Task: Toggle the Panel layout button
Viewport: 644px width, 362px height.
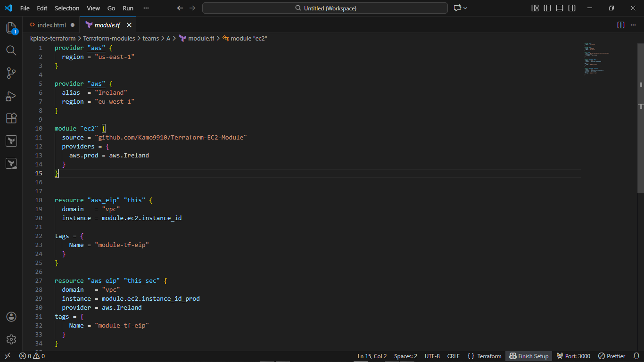Action: [x=560, y=8]
